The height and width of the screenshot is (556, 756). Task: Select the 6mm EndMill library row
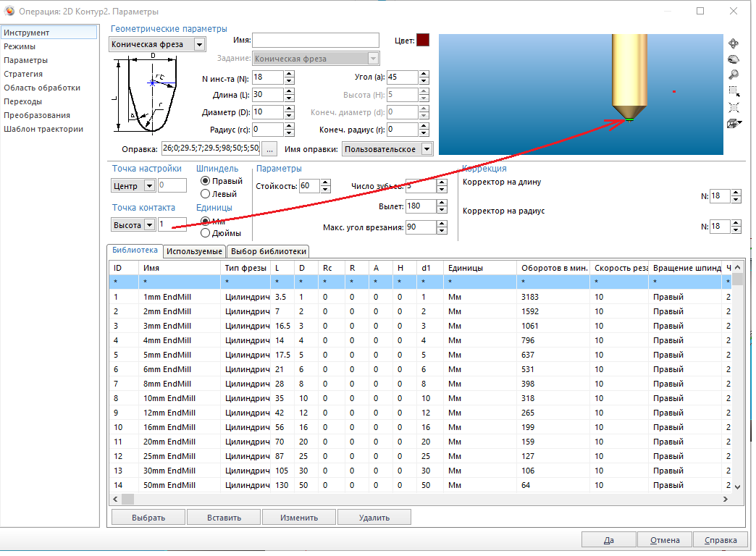click(x=421, y=369)
